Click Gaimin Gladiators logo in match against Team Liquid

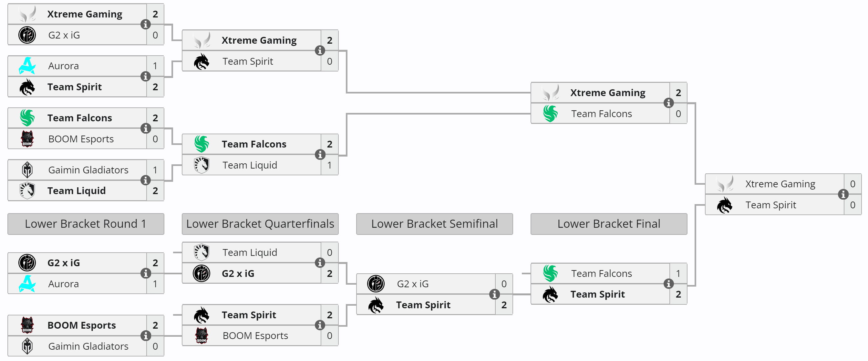point(27,170)
